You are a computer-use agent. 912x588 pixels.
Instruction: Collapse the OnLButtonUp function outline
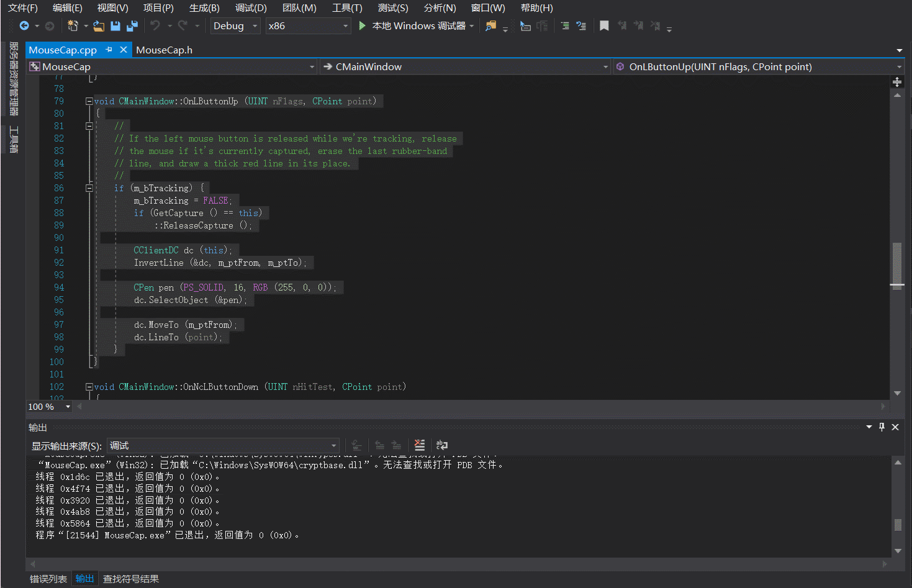pos(89,101)
